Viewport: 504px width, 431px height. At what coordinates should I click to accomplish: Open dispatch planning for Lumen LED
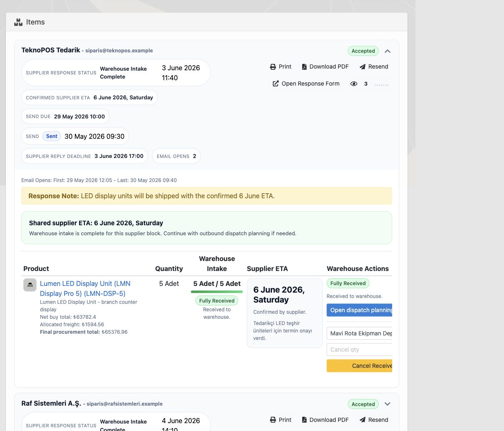360,310
